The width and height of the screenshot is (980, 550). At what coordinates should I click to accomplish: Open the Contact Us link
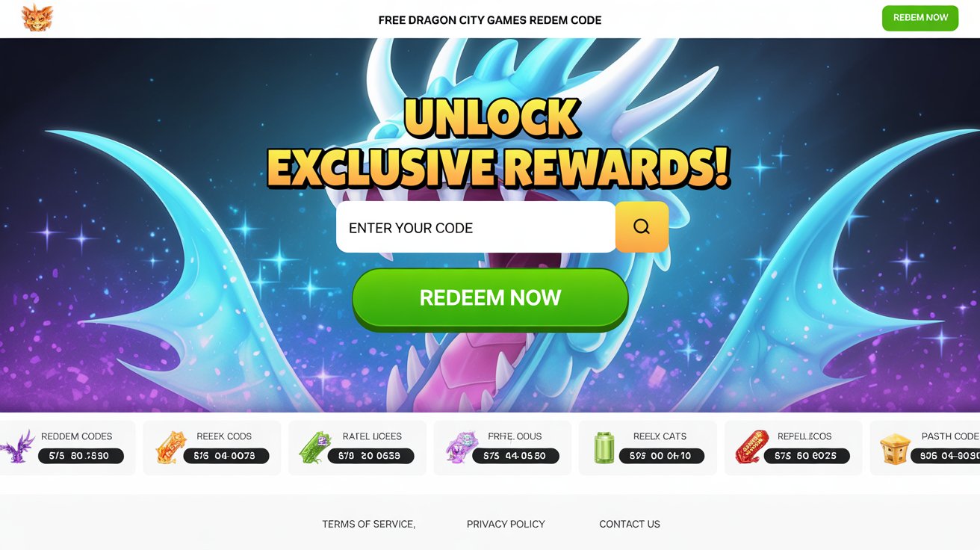point(630,524)
